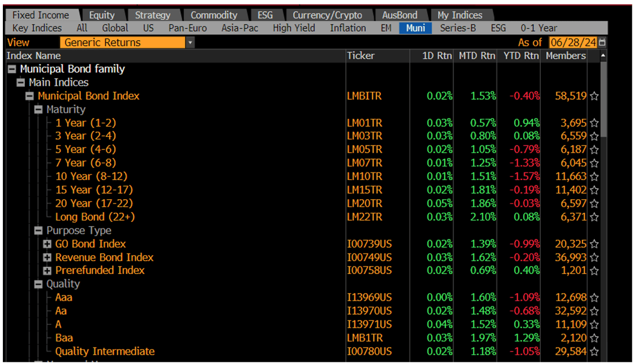Star the Aaa quality index
This screenshot has height=364, width=634.
[594, 297]
